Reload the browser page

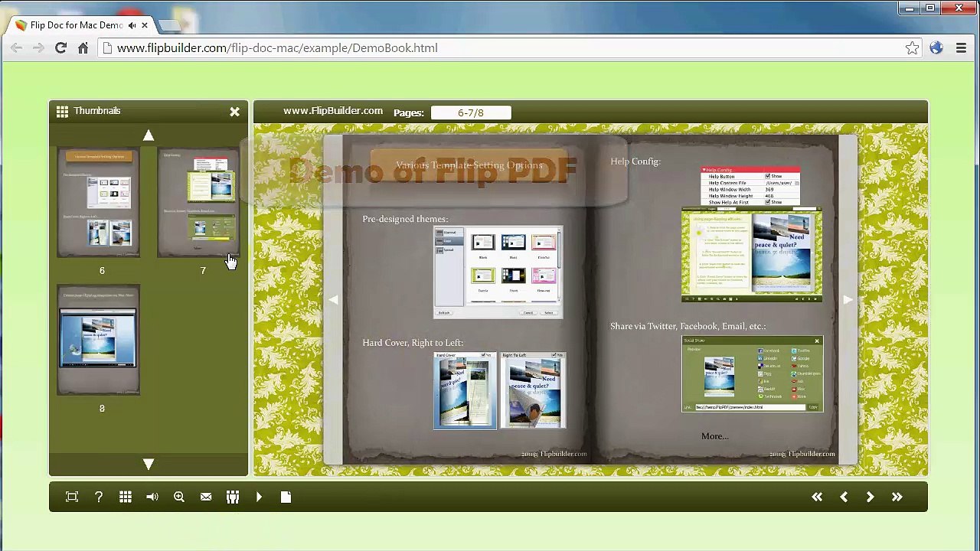point(60,47)
